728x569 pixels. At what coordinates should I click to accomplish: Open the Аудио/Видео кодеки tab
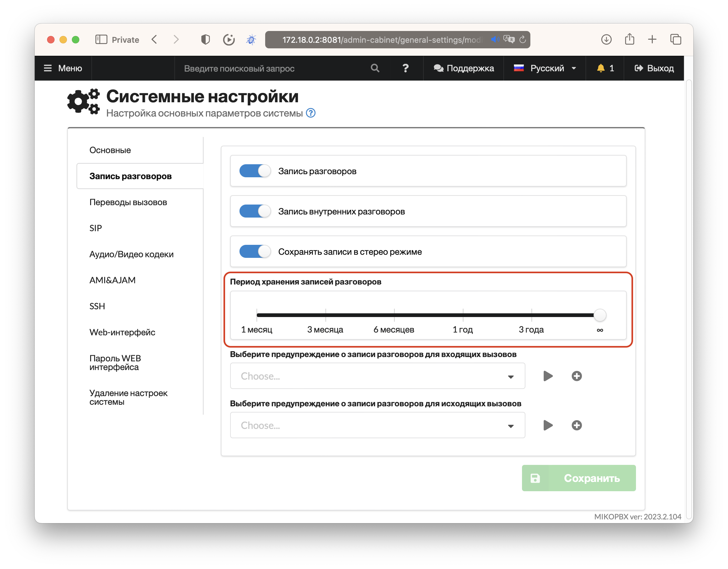tap(131, 254)
